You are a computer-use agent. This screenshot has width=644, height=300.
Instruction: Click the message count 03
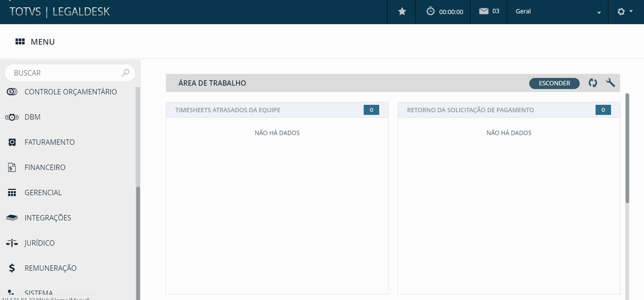click(496, 11)
